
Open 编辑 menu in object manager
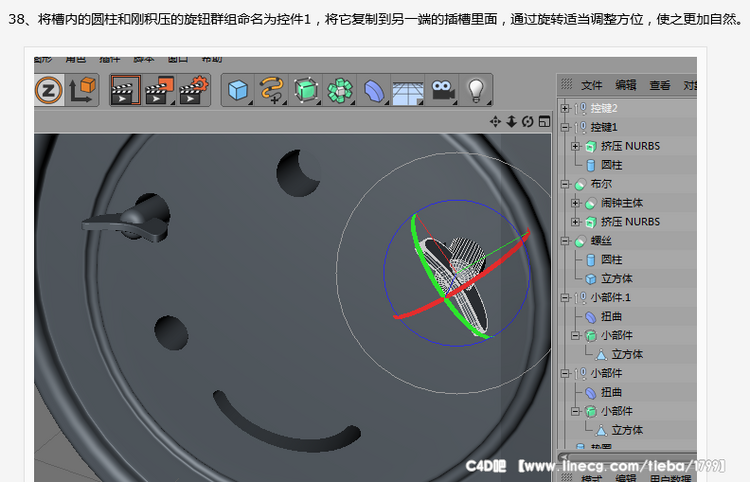[x=626, y=85]
